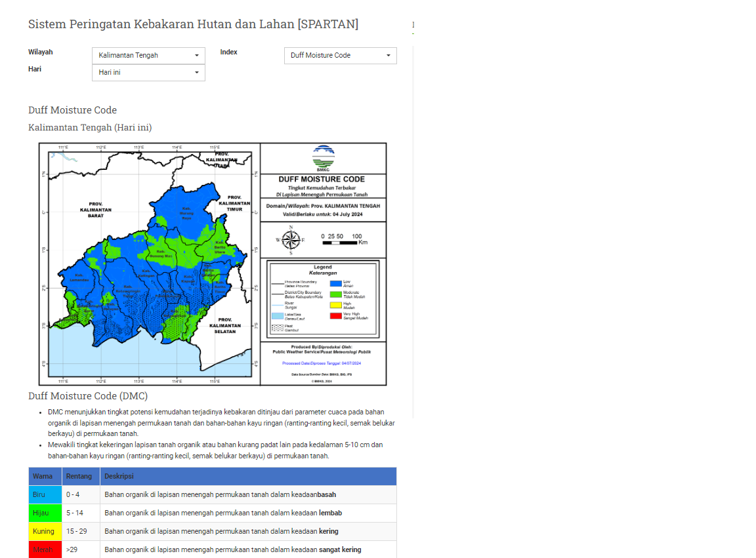
Task: Click the 'PROV. KALIMANTAN BARAT' map label
Action: coord(95,210)
